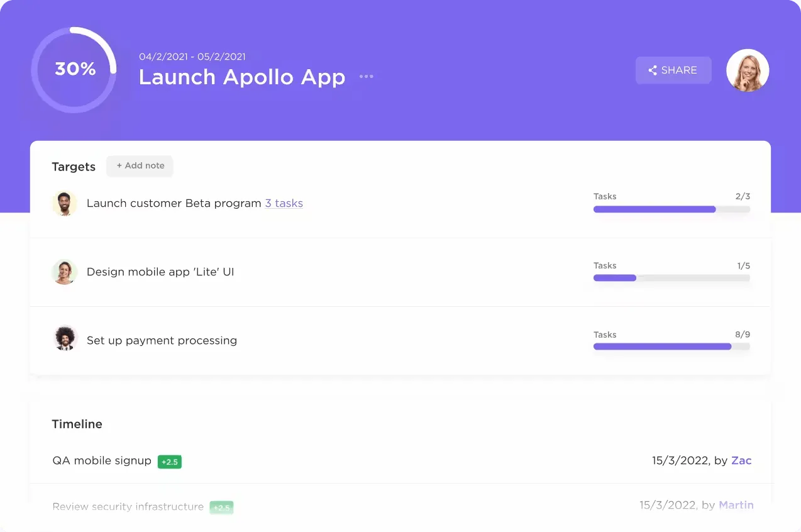Click the faded +2.5 badge beside Review security infrastructure
This screenshot has height=532, width=801.
[221, 507]
